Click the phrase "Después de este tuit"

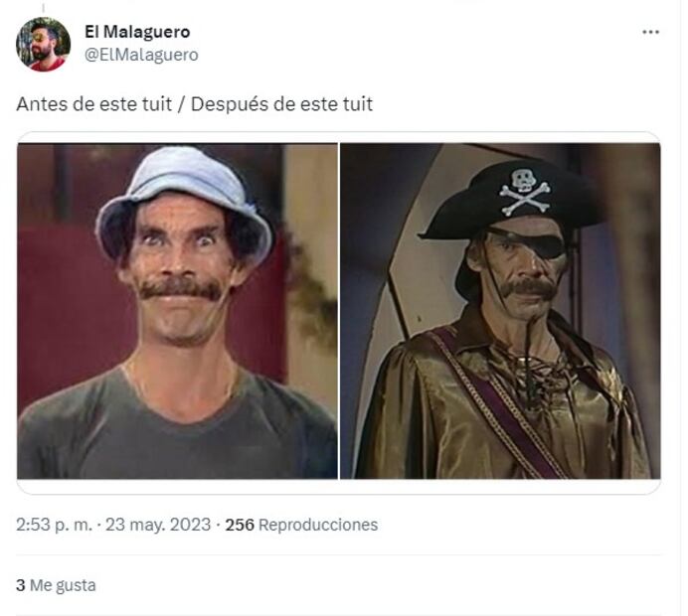(281, 104)
